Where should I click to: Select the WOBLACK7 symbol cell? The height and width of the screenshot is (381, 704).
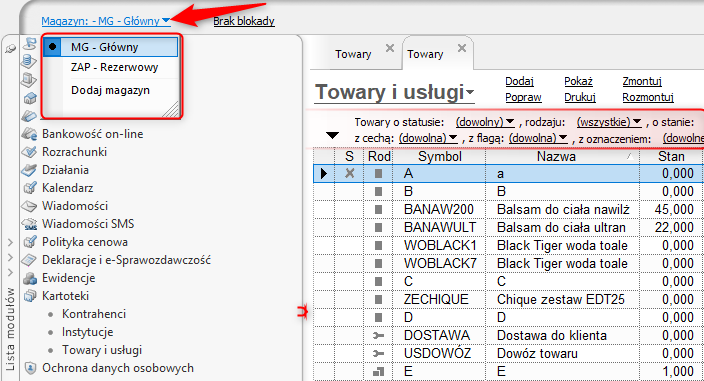pyautogui.click(x=439, y=263)
